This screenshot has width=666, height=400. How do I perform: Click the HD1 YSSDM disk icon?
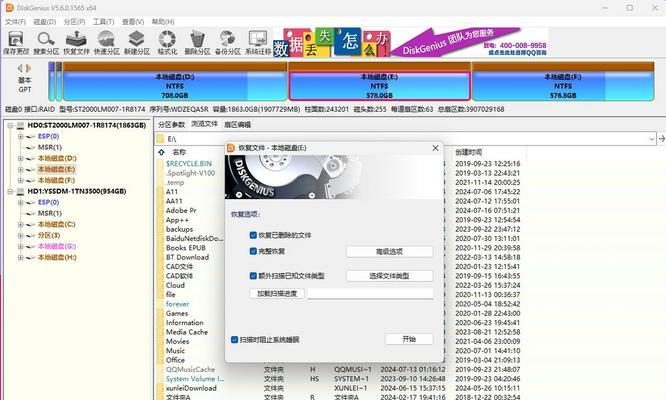(x=20, y=192)
